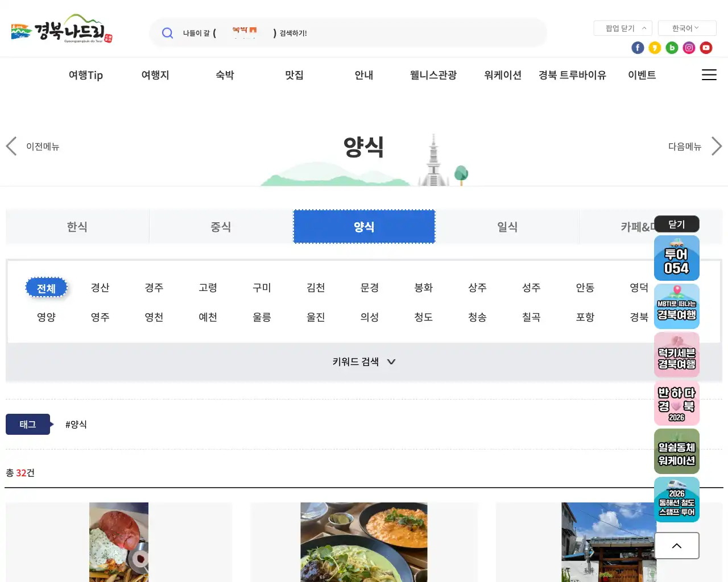Open the hamburger full menu icon

(709, 75)
